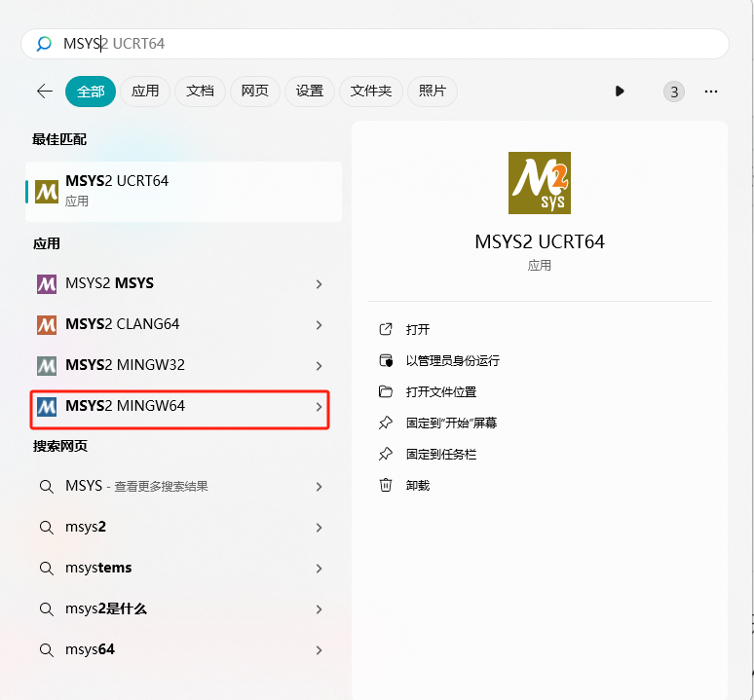Switch to the 设置 filter tab

tap(310, 92)
